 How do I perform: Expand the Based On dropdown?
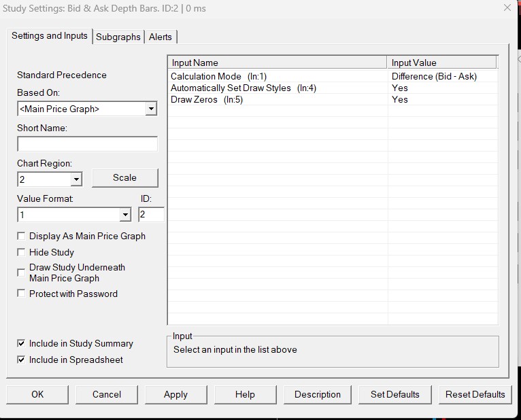click(x=151, y=109)
